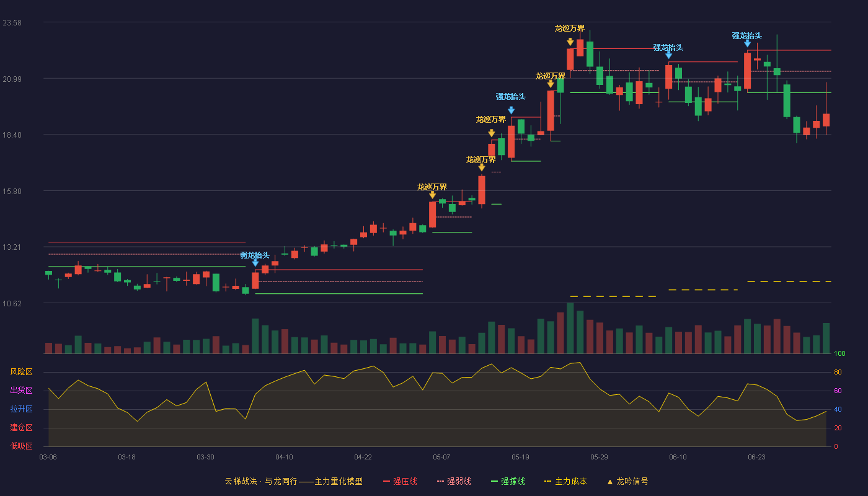Click the 03-30 date label
868x496 pixels.
(205, 457)
